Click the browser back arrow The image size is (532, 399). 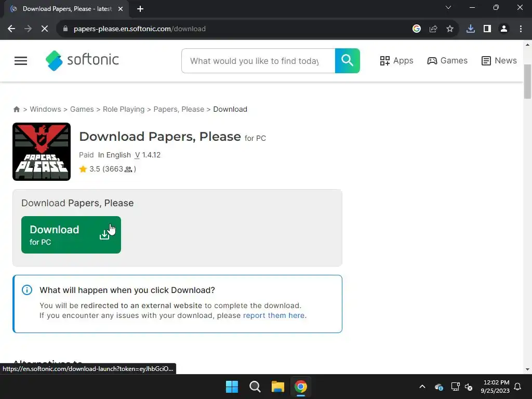coord(11,29)
